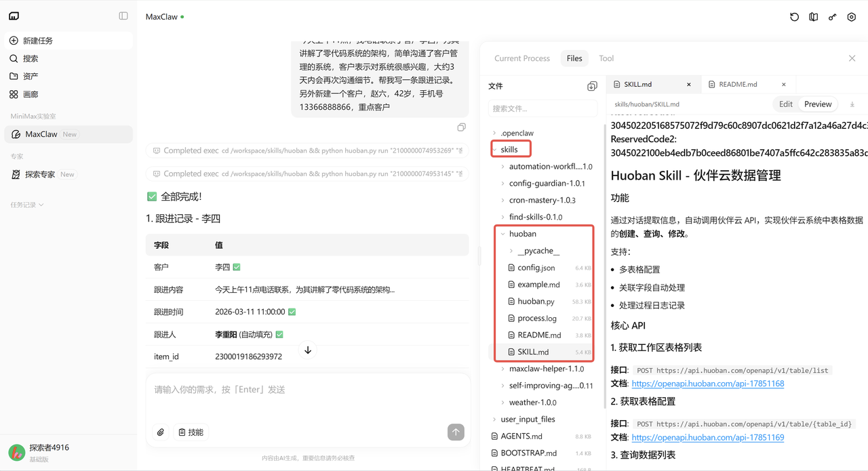Screen dimensions: 868x471
Task: Click the 搜索文件 file search field
Action: click(542, 108)
